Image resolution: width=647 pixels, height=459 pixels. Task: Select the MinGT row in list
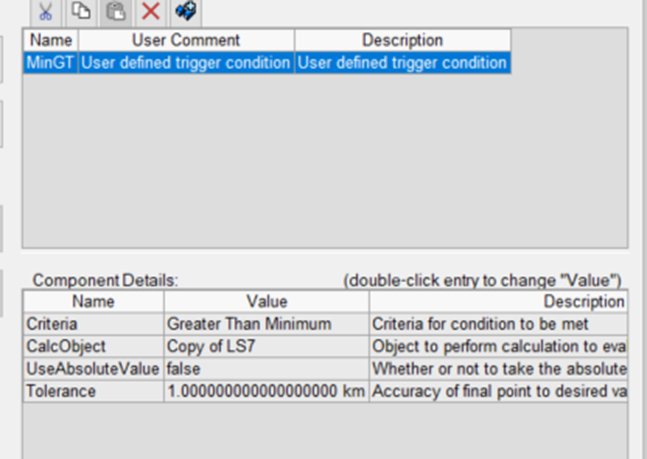[50, 62]
